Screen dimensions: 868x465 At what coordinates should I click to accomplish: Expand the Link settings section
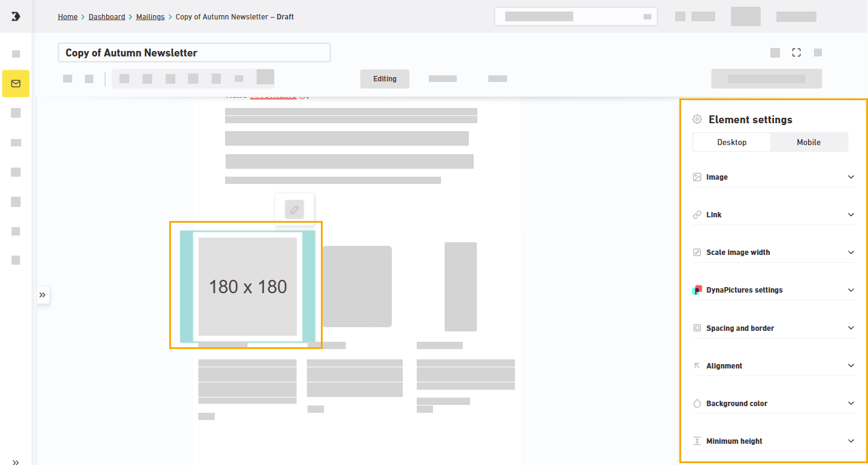(774, 215)
